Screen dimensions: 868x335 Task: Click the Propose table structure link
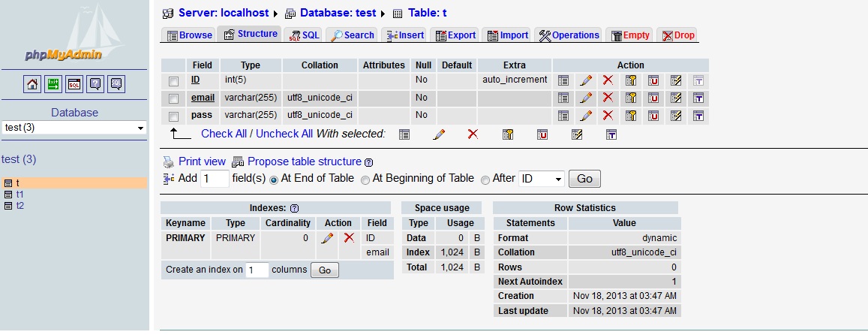tap(305, 162)
